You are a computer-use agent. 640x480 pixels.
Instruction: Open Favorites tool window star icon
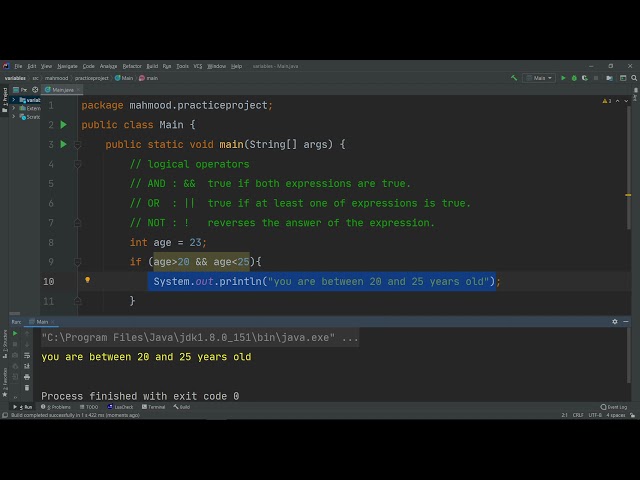coord(5,395)
